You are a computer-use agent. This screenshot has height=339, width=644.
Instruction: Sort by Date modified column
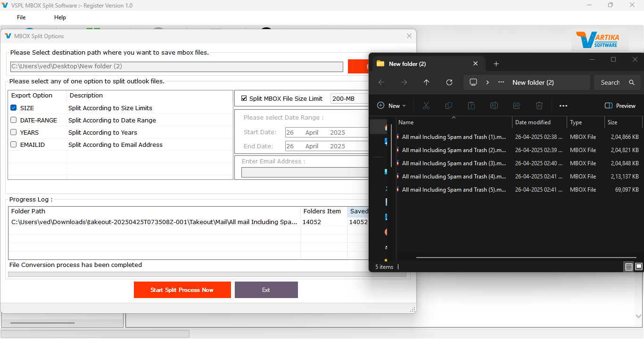539,122
